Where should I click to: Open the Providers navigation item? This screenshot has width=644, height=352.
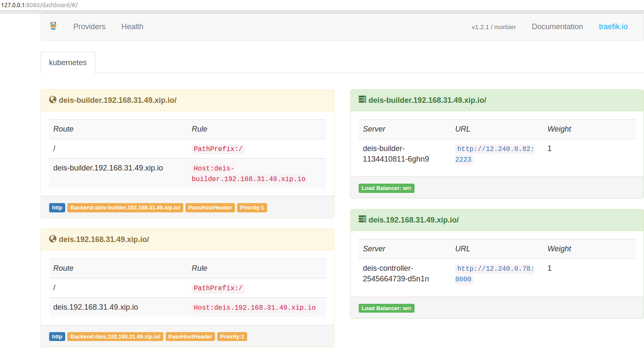[x=89, y=27]
